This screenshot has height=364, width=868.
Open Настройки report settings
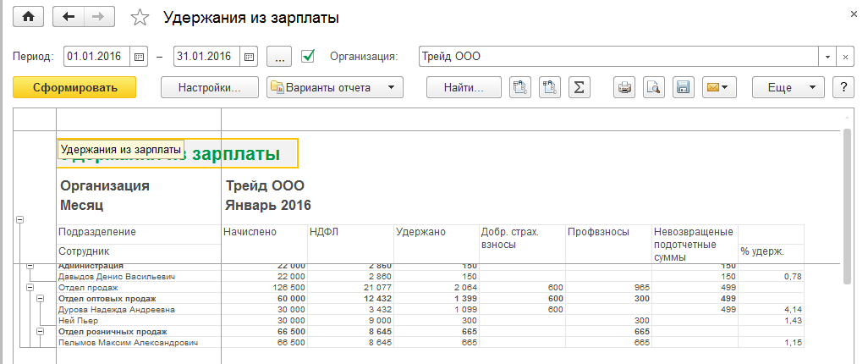click(x=210, y=87)
